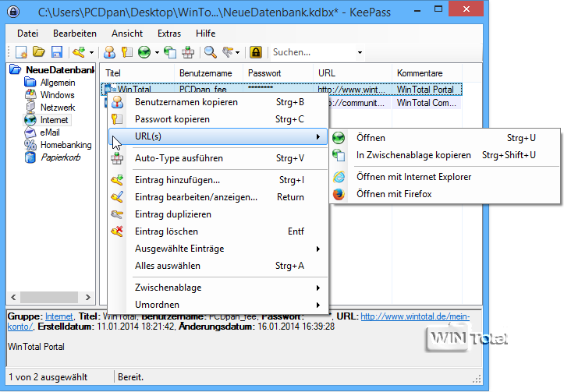Click the Copy Password toolbar icon
The image size is (564, 392).
coord(126,52)
